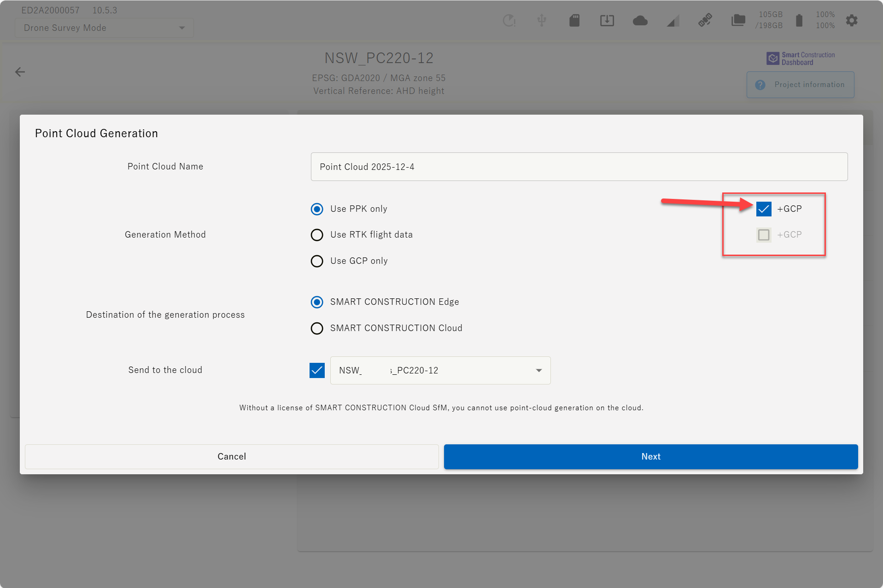Viewport: 883px width, 588px height.
Task: Click the Vertical Reference: AHD height text
Action: click(379, 91)
